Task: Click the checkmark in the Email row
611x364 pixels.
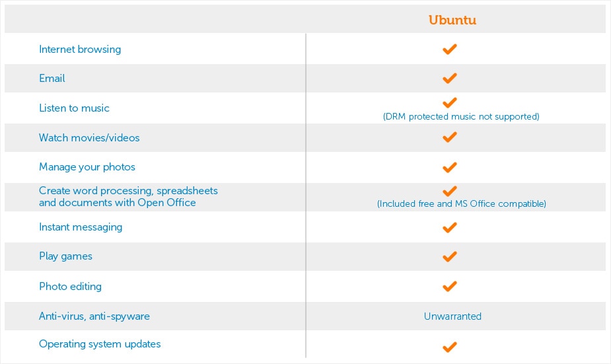Action: 449,79
